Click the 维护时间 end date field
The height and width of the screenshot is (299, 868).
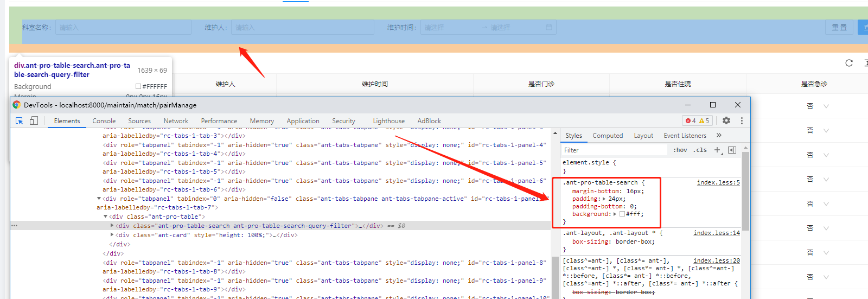tap(515, 27)
